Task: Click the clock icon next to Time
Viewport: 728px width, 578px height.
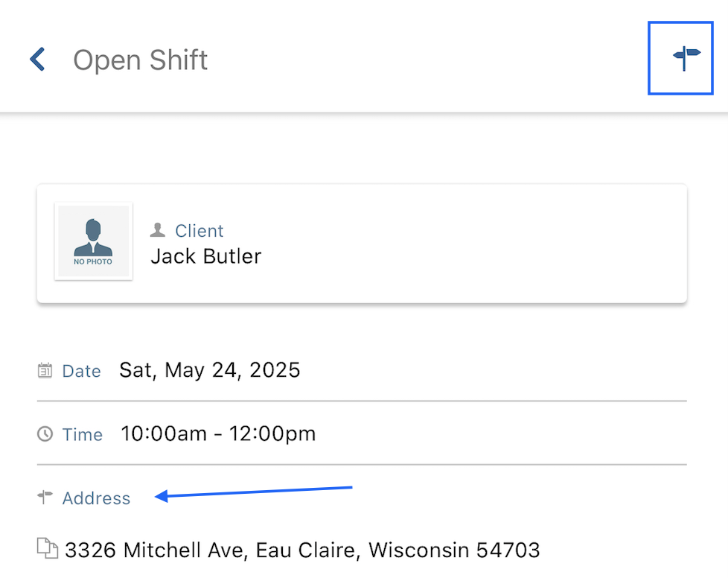Action: click(45, 434)
